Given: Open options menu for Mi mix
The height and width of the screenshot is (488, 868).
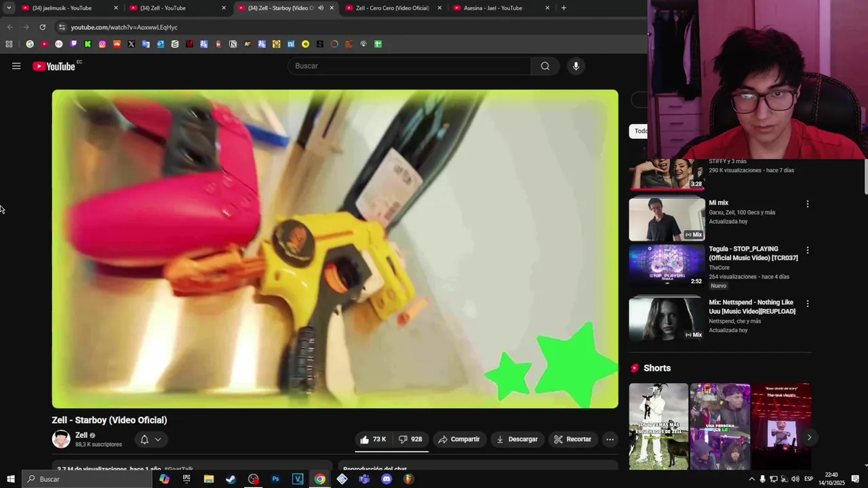Looking at the screenshot, I should coord(807,203).
